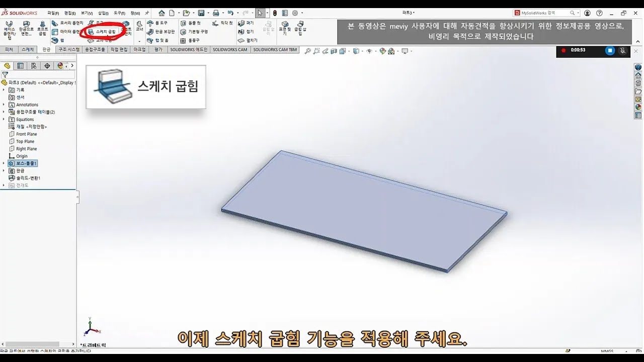644x362 pixels.
Task: Switch to the 스케치 ribbon tab
Action: (27, 50)
